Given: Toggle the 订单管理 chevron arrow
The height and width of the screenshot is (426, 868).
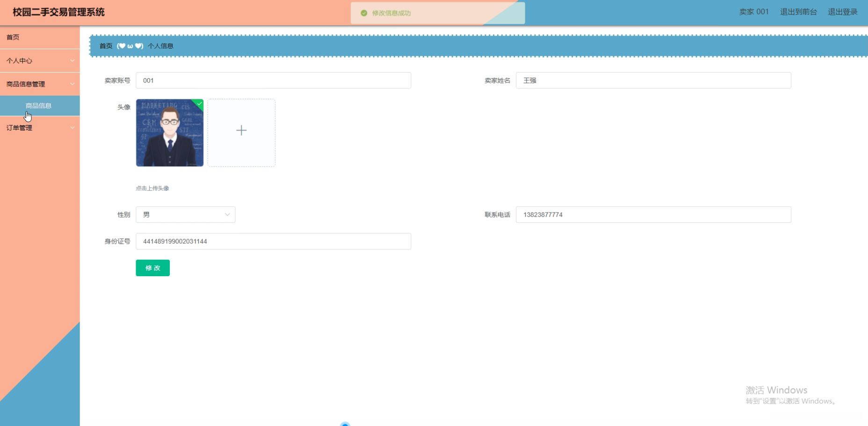Looking at the screenshot, I should [x=72, y=128].
